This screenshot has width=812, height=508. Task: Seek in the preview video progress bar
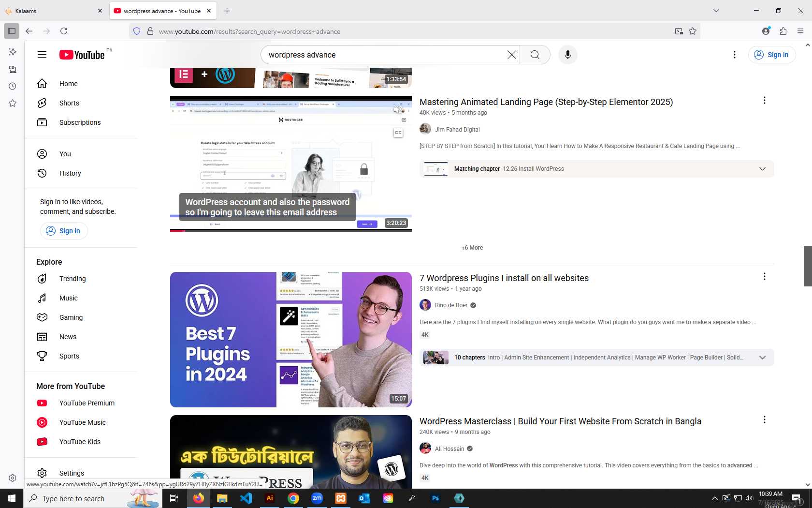tap(291, 230)
